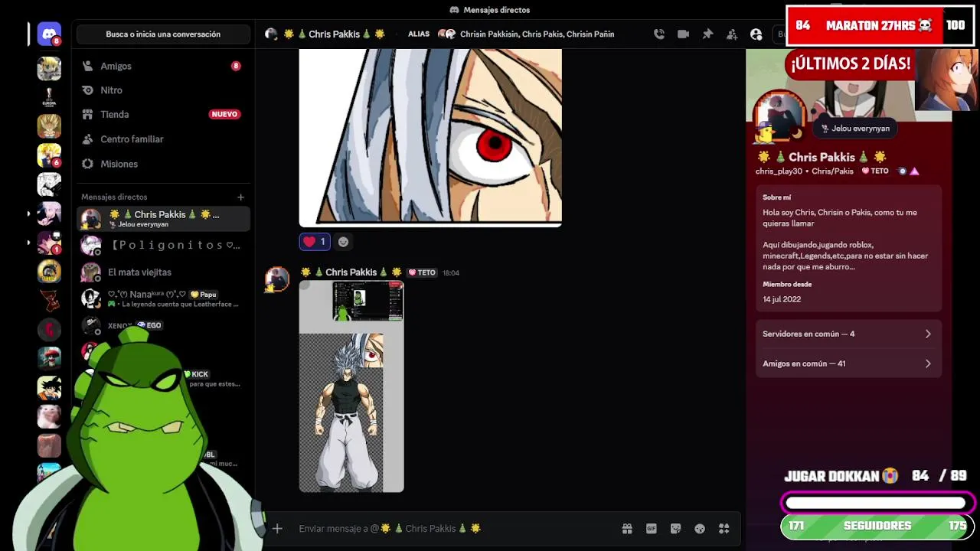
Task: Expand Servidores en común list
Action: pos(848,334)
